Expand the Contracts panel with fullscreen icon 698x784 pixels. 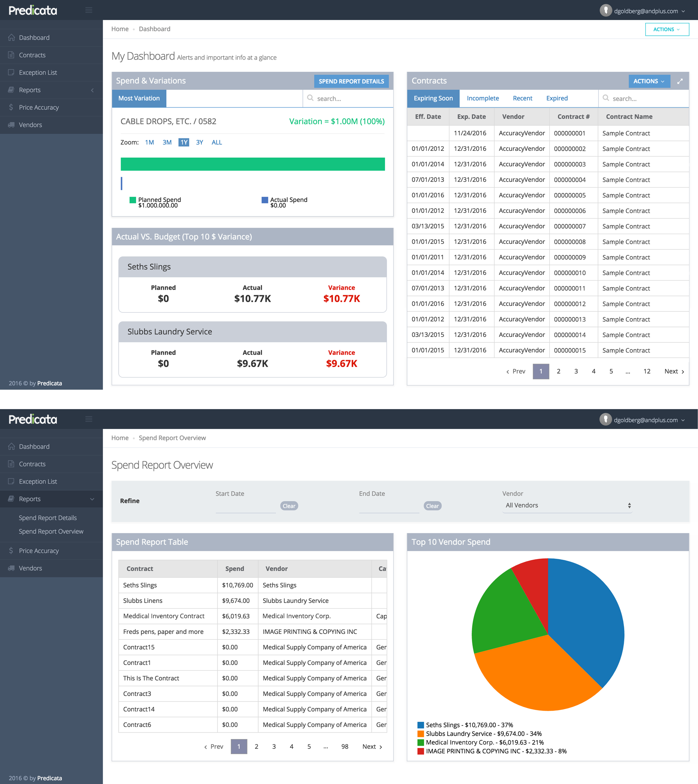point(680,81)
